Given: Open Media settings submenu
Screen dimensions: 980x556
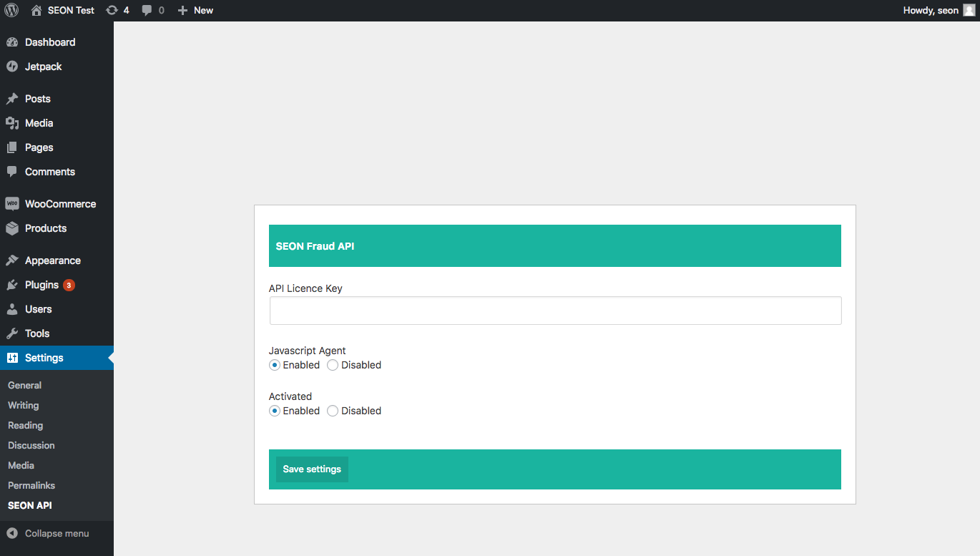Looking at the screenshot, I should pos(21,465).
